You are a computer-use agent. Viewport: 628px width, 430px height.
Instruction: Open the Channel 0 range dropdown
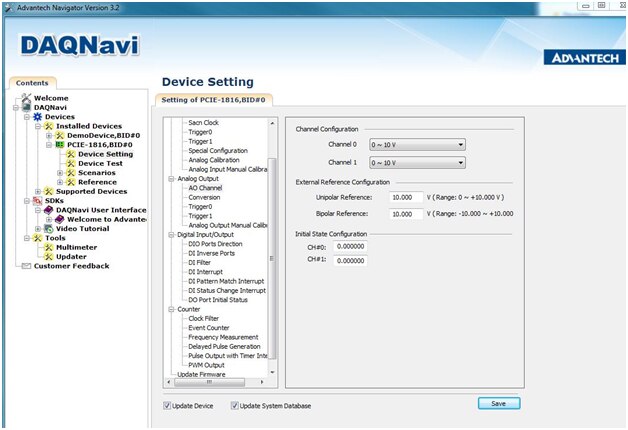pyautogui.click(x=417, y=145)
